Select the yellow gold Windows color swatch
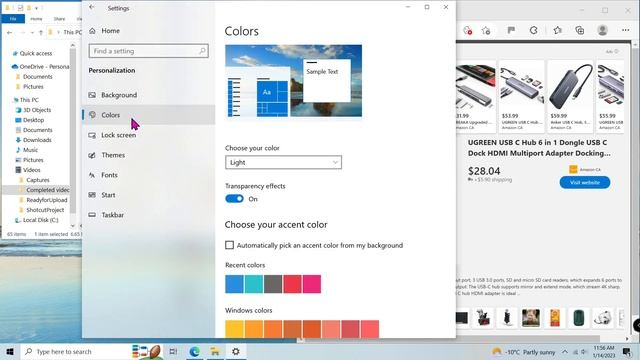This screenshot has width=640, height=360. pos(234,329)
